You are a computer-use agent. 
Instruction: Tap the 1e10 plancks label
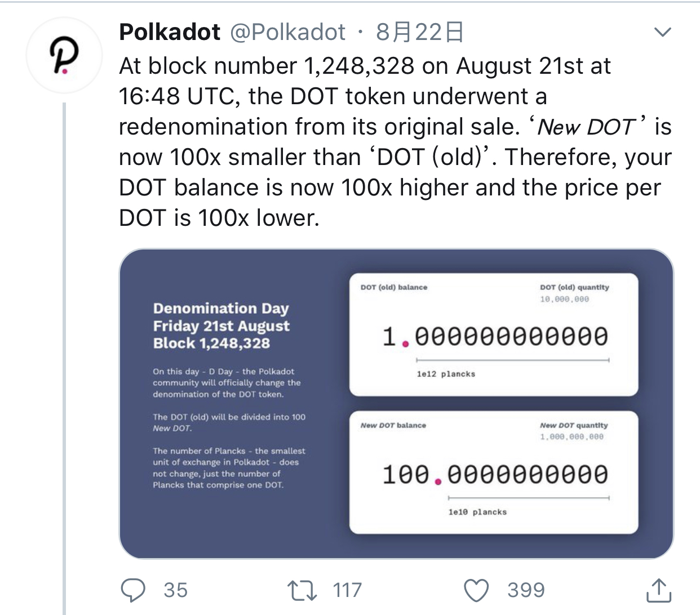click(x=477, y=512)
